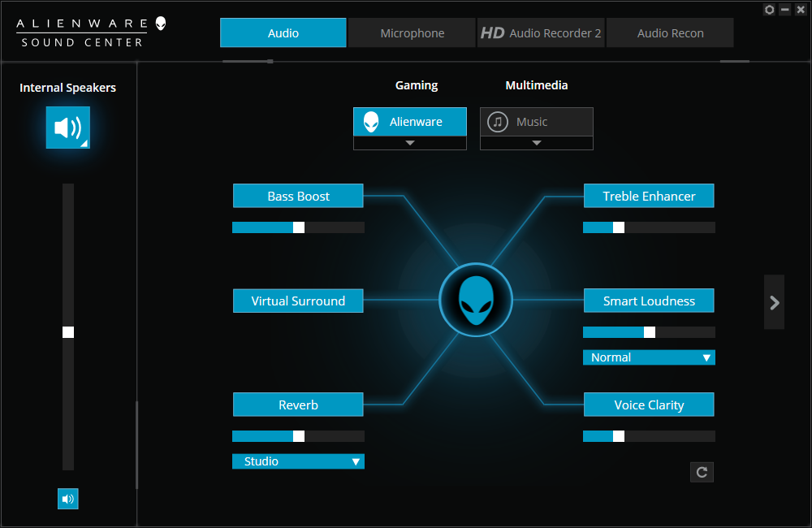
Task: Select the Alienware gaming profile button
Action: (x=410, y=122)
